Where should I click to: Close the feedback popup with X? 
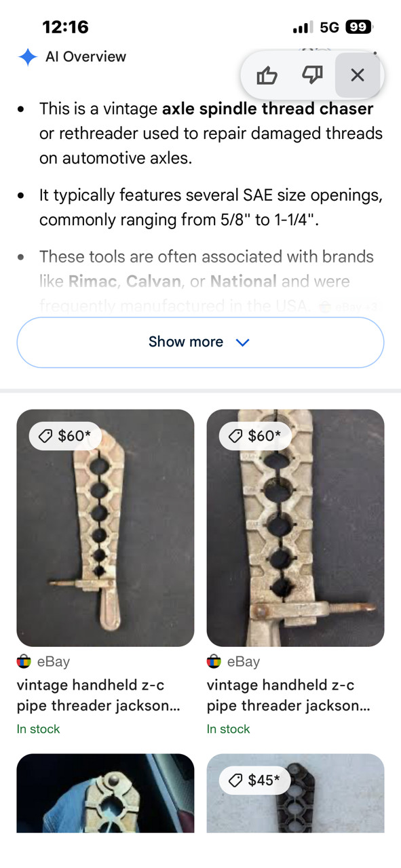[x=358, y=75]
